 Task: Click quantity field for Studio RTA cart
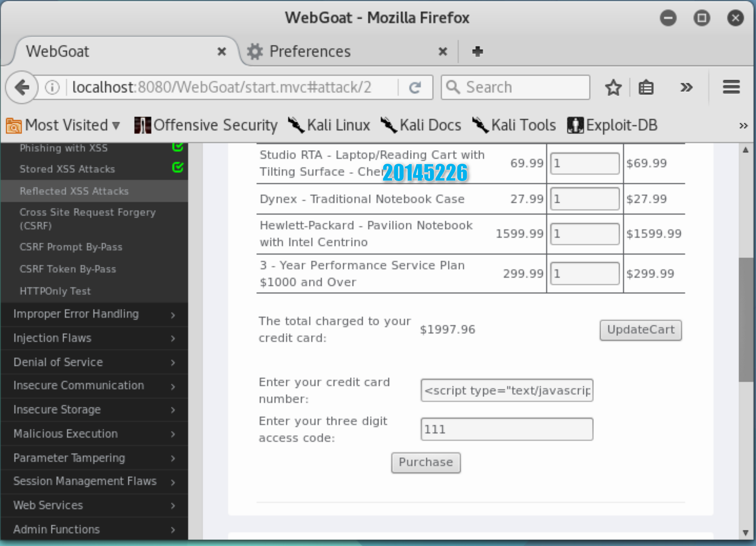[585, 163]
